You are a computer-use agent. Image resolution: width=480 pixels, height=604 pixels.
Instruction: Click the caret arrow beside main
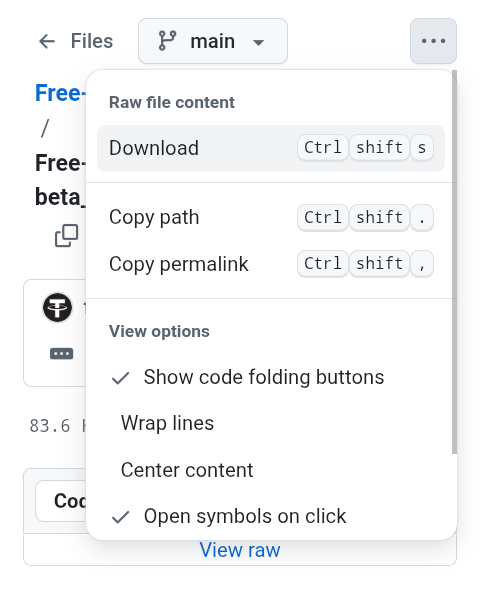258,42
